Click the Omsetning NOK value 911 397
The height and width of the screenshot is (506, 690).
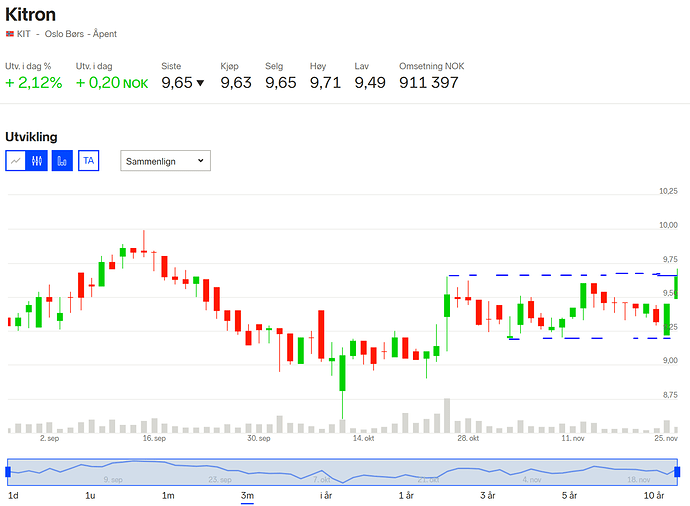(x=429, y=83)
